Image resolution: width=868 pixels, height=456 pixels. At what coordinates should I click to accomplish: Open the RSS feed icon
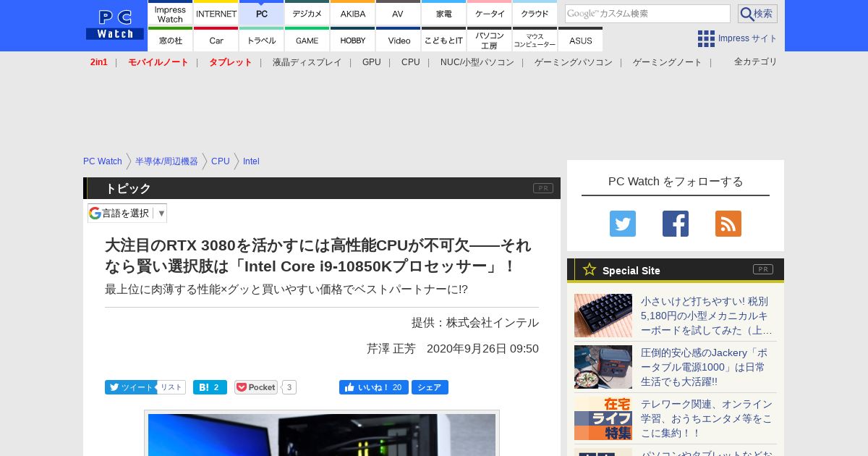point(728,224)
